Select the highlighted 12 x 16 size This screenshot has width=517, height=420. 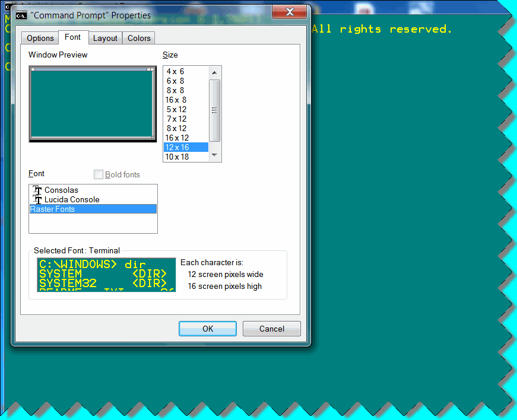point(186,147)
